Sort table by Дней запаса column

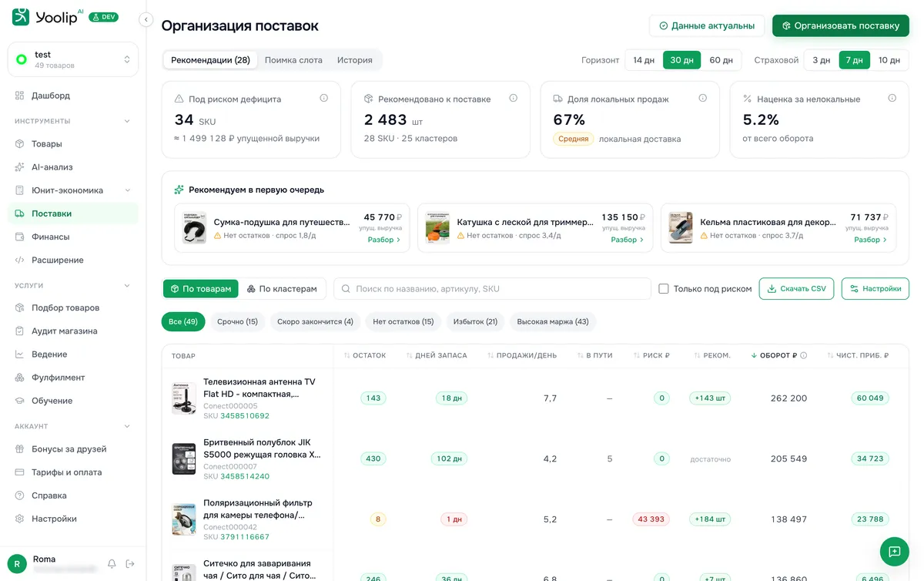pos(437,355)
